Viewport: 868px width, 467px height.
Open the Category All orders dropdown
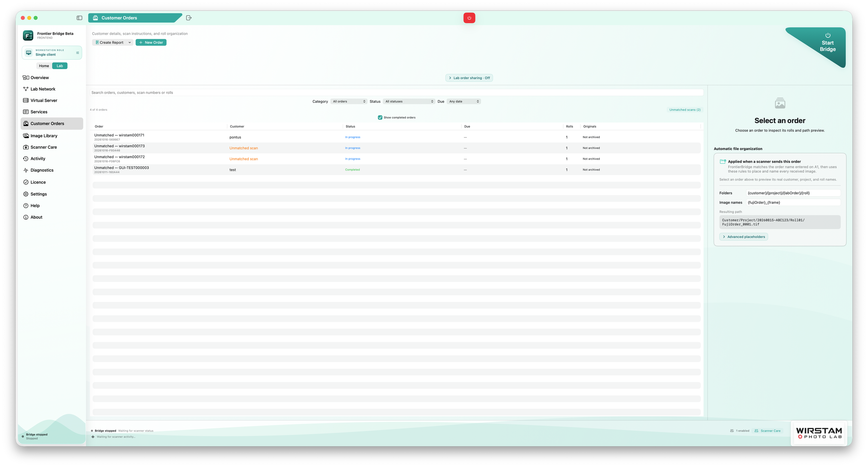click(x=349, y=101)
